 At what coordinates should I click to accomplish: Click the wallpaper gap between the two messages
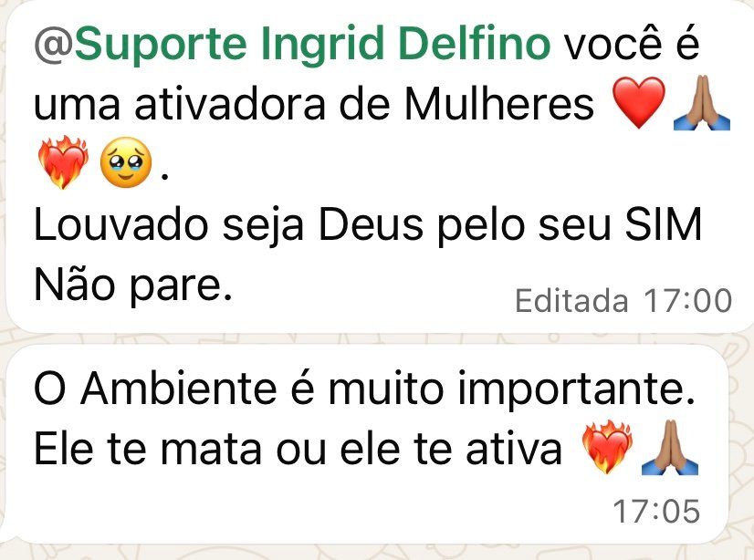(x=377, y=338)
